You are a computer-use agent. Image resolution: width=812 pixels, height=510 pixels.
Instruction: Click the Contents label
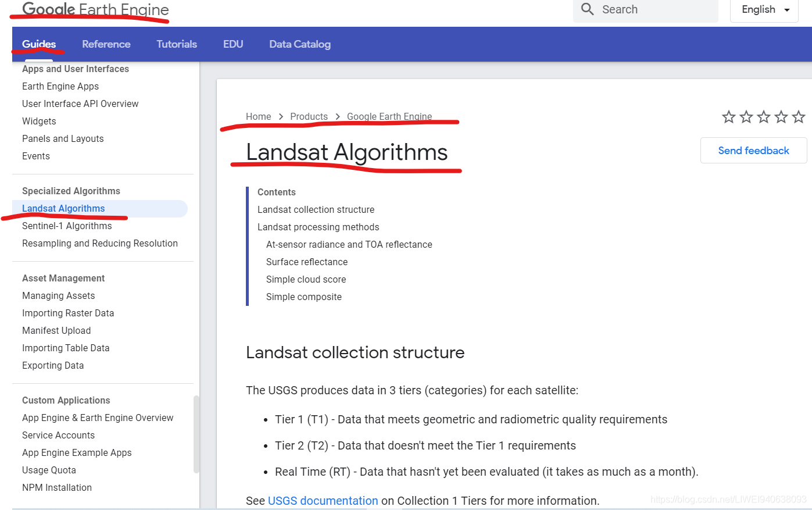pos(277,192)
